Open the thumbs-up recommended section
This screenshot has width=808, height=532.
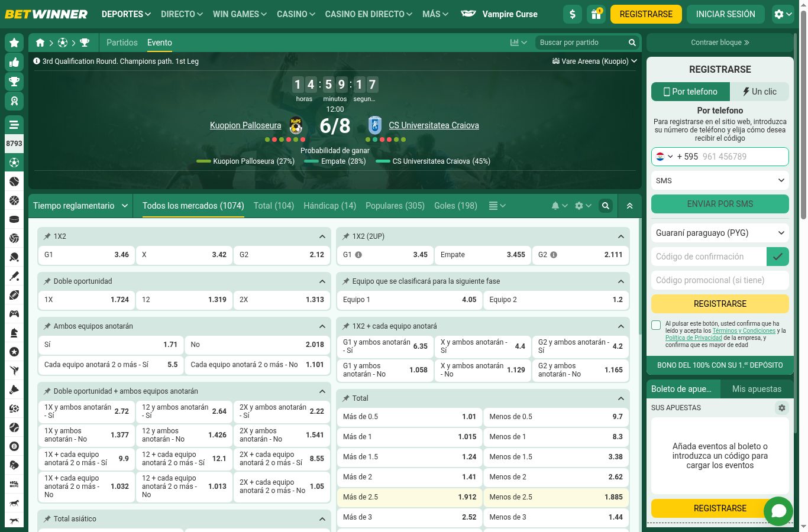click(x=14, y=62)
